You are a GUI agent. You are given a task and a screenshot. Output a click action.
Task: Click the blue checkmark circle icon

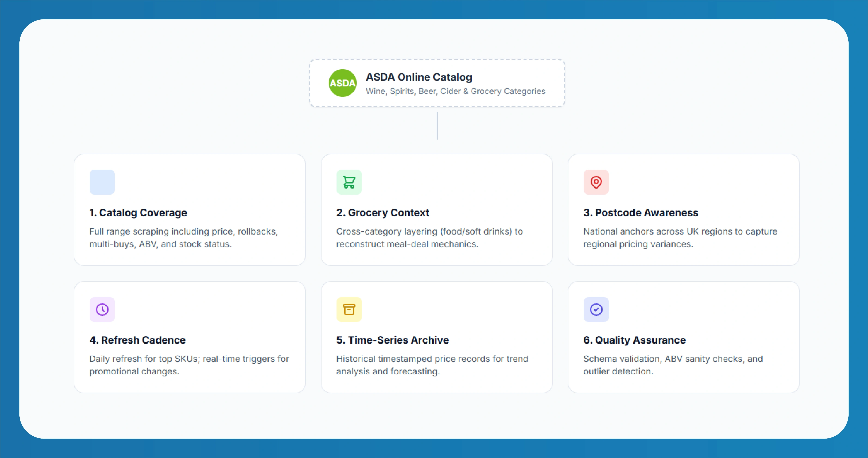click(596, 309)
